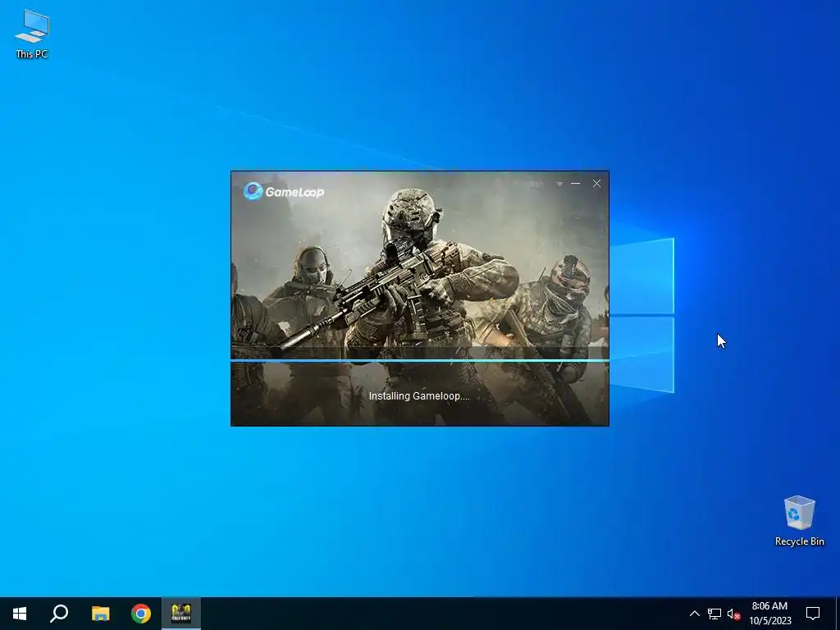Click the Call of Duty installer taskbar icon
The height and width of the screenshot is (630, 840).
(x=181, y=614)
